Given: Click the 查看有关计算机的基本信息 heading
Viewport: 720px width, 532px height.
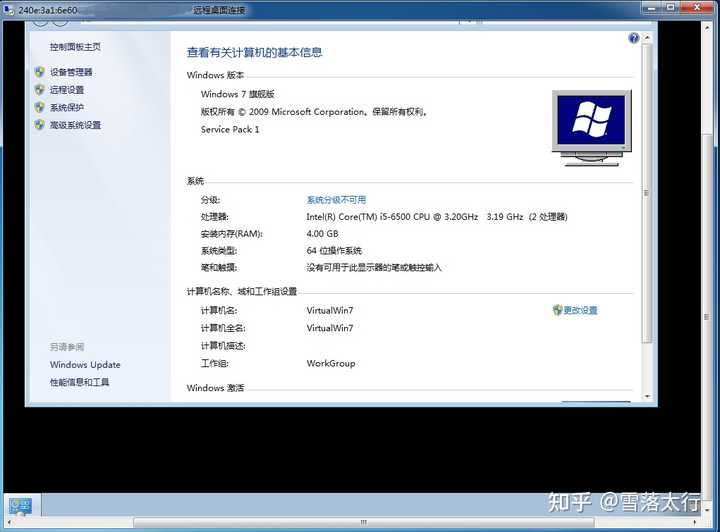Looking at the screenshot, I should click(x=254, y=52).
